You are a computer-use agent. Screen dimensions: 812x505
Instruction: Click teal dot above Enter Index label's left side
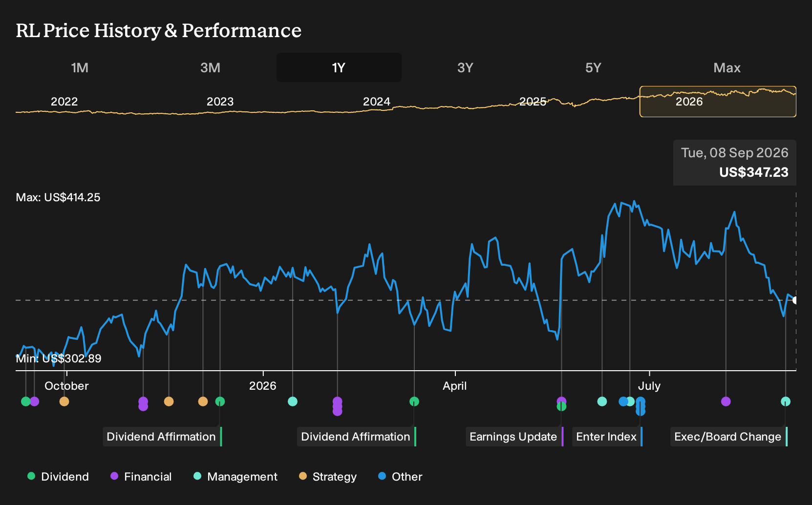tap(602, 401)
